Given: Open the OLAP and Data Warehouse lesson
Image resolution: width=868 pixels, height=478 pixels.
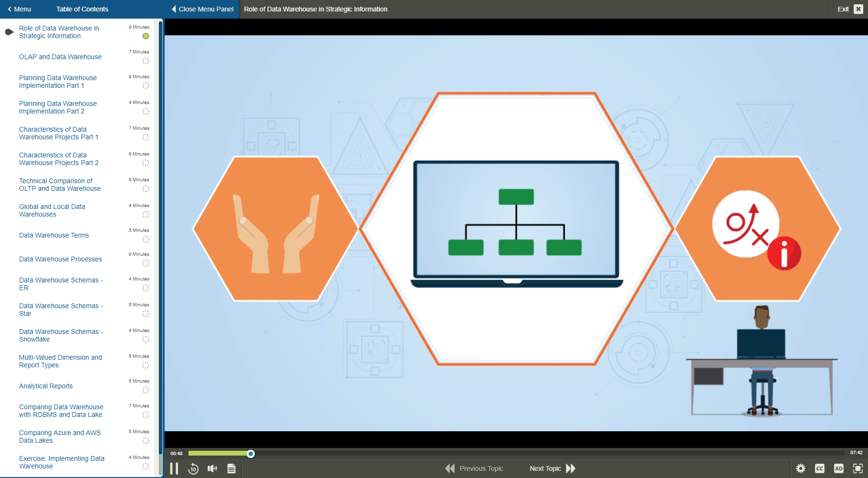Looking at the screenshot, I should (x=60, y=57).
